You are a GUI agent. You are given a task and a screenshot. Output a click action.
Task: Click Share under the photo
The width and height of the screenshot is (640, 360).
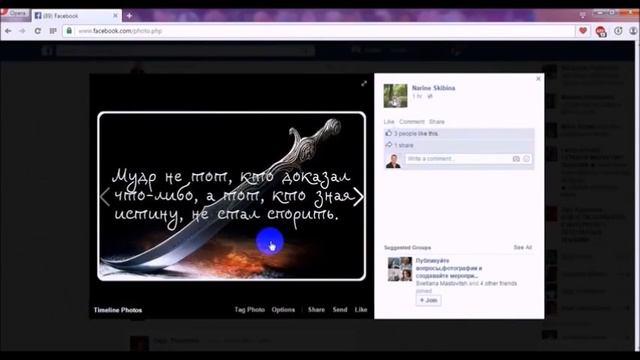click(316, 310)
